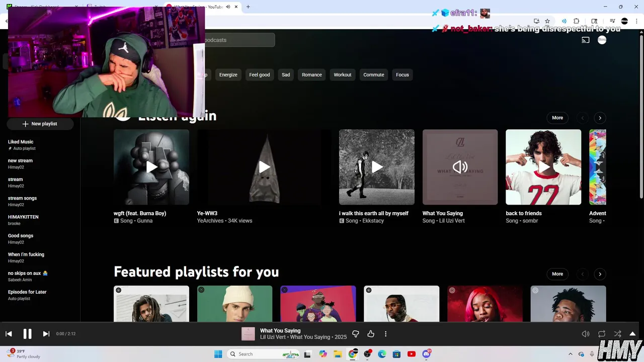The width and height of the screenshot is (644, 362).
Task: Go to previous Listen again items
Action: click(x=583, y=118)
